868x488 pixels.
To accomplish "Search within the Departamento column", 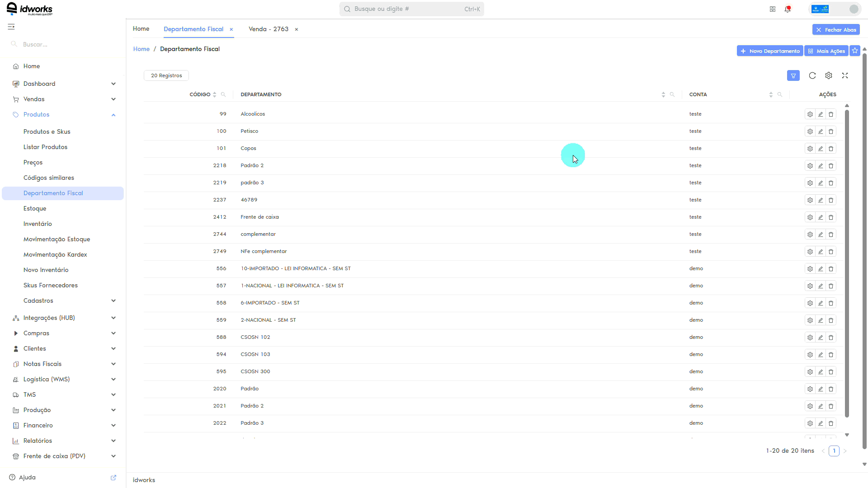I will [672, 95].
